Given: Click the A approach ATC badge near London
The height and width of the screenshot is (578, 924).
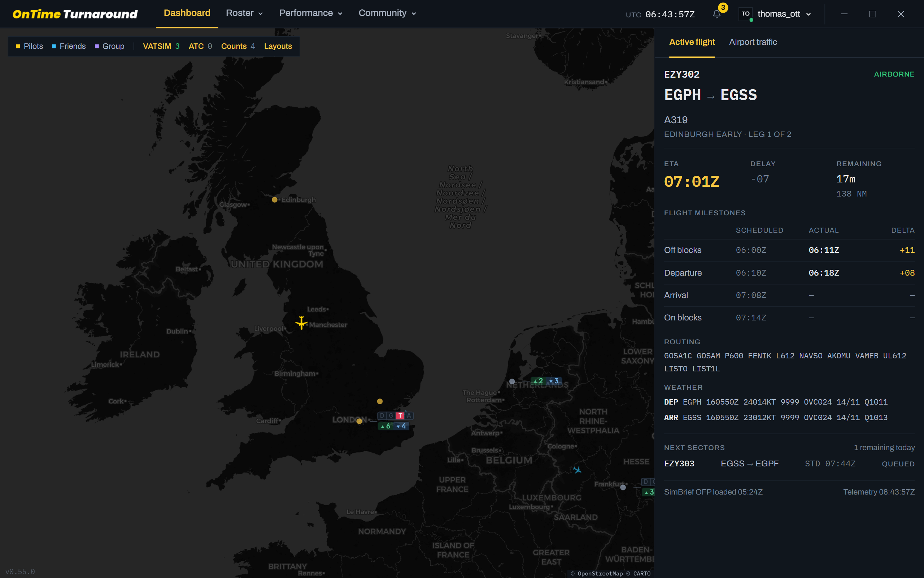Looking at the screenshot, I should (409, 415).
